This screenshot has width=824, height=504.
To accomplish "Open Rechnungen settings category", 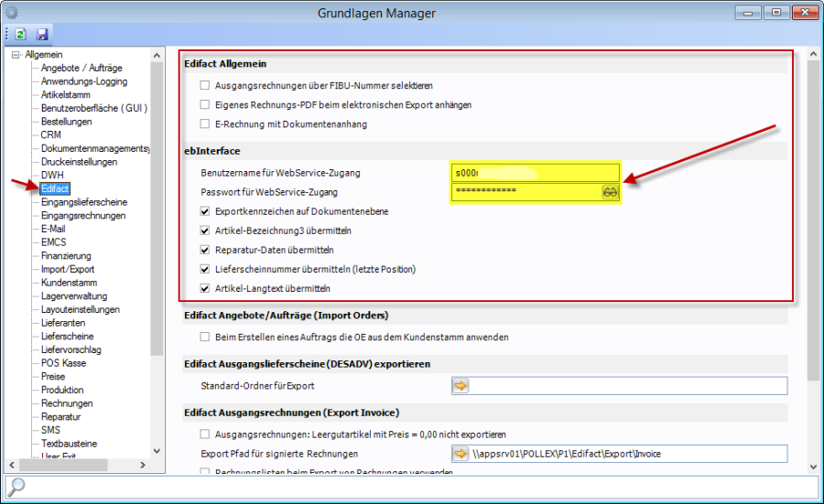I will (x=67, y=403).
